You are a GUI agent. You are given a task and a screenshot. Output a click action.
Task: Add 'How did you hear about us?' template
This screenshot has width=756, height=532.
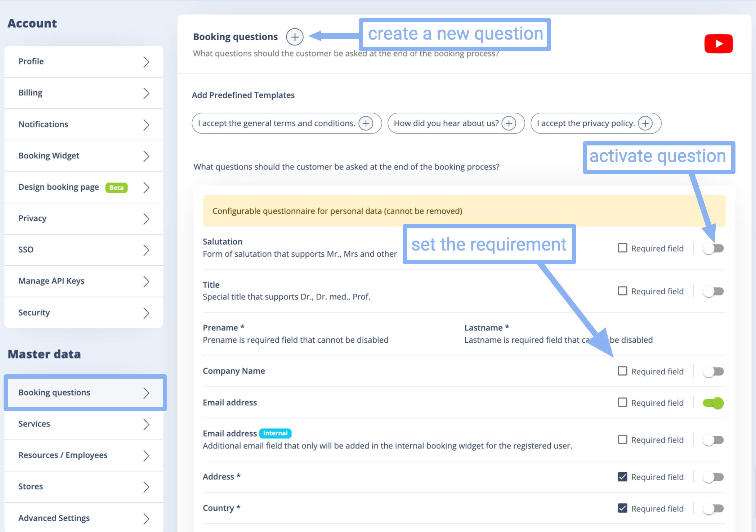(509, 123)
